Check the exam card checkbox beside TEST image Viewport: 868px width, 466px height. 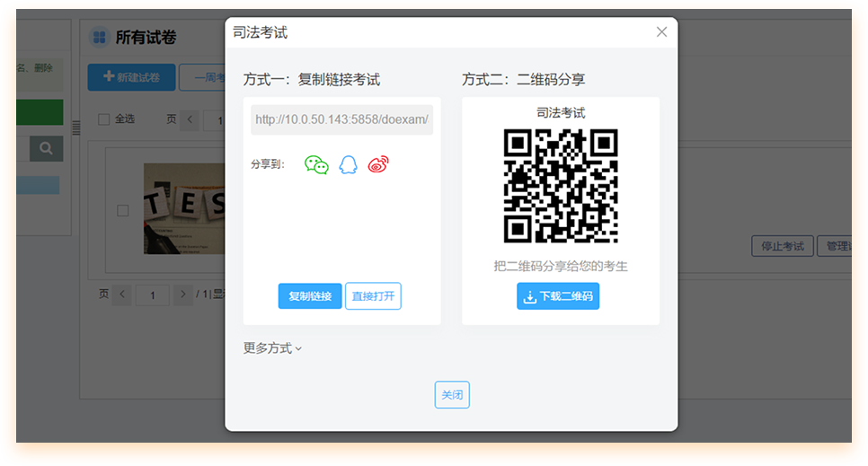pyautogui.click(x=123, y=210)
